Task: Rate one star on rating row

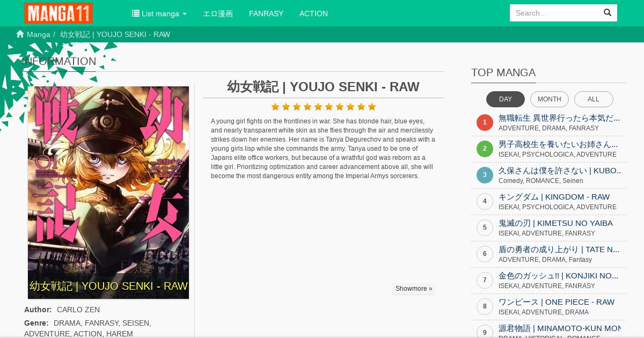Action: pos(275,107)
